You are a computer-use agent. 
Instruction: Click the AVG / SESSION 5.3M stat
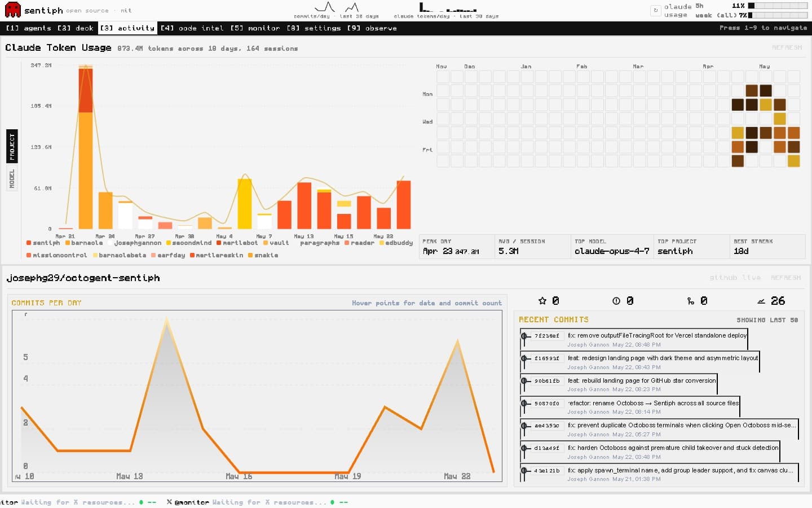coord(533,247)
